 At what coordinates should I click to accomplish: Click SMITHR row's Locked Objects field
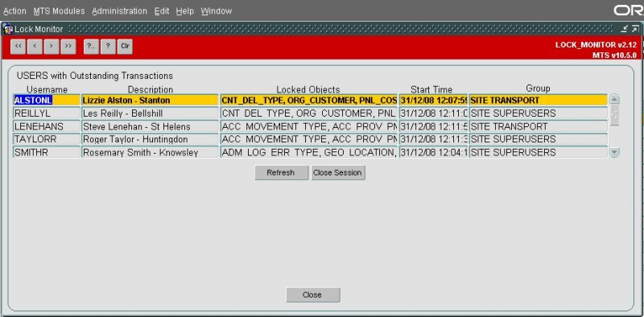(309, 152)
